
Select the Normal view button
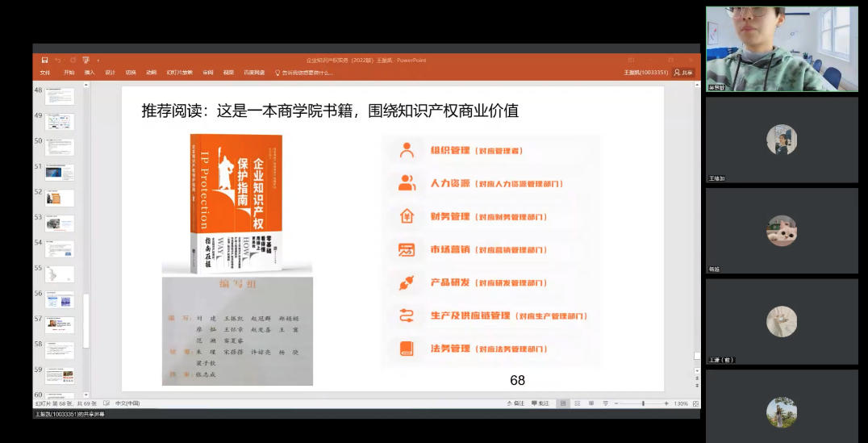(x=563, y=403)
